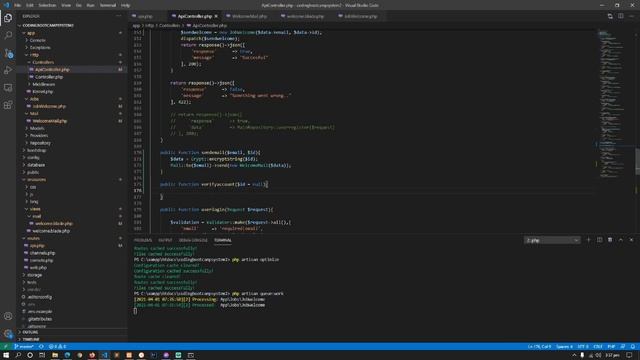Open the Extensions view
This screenshot has height=360, width=640.
click(8, 105)
